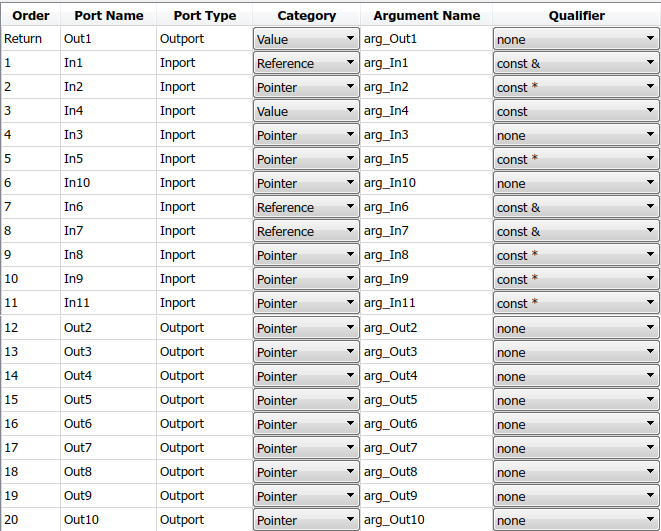This screenshot has height=531, width=661.
Task: Open Qualifier dropdown for In10 row
Action: [x=575, y=183]
